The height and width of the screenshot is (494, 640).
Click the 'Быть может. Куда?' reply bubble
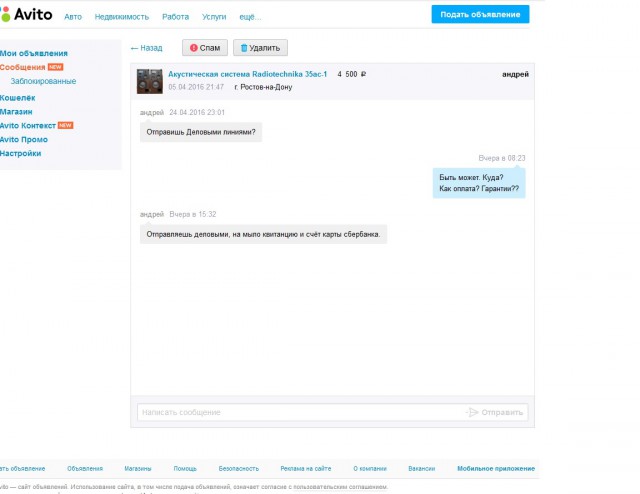tap(479, 183)
